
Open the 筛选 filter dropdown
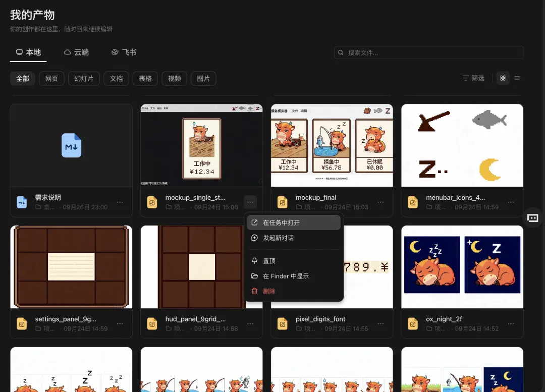473,78
